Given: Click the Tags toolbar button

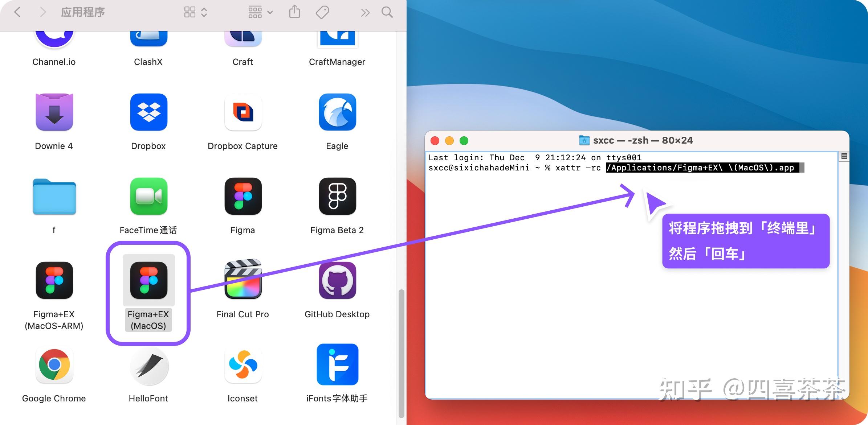Looking at the screenshot, I should coord(322,12).
